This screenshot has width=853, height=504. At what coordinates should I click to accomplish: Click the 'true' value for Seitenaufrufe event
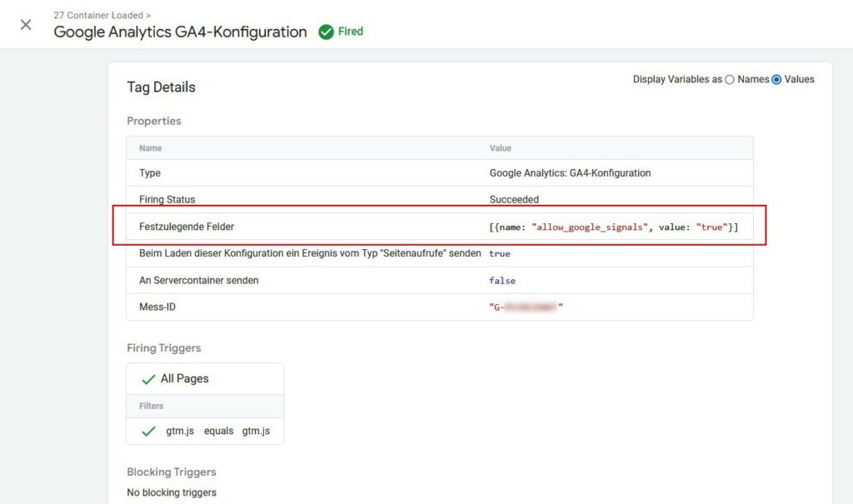click(500, 253)
